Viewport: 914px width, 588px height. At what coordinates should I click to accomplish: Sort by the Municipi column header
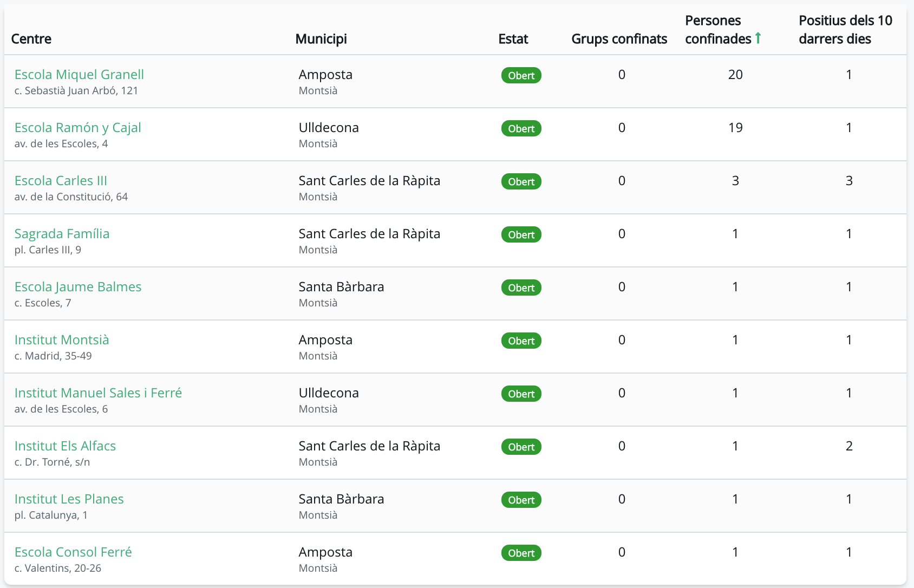tap(321, 39)
